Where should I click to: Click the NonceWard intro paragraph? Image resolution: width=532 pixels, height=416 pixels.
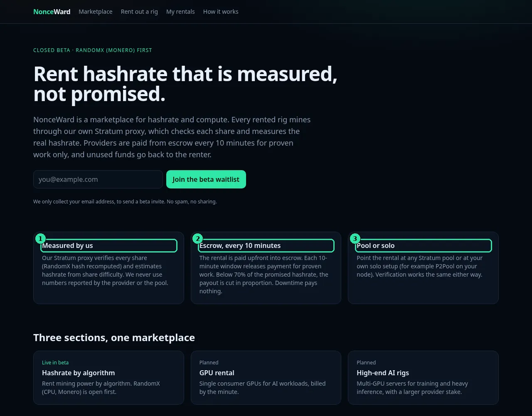172,137
